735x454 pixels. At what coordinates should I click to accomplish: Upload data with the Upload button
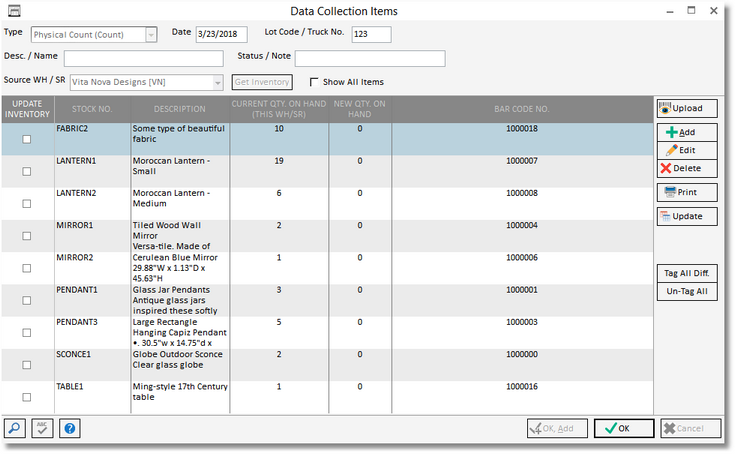pyautogui.click(x=687, y=108)
